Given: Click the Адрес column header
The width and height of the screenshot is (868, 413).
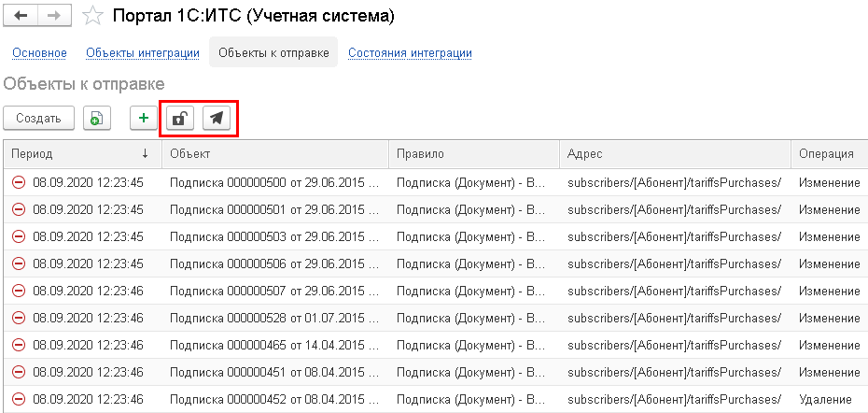Looking at the screenshot, I should tap(674, 153).
